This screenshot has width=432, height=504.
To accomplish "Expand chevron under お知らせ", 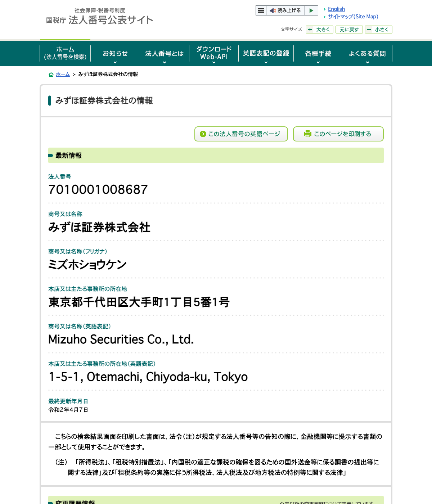I will click(x=115, y=63).
